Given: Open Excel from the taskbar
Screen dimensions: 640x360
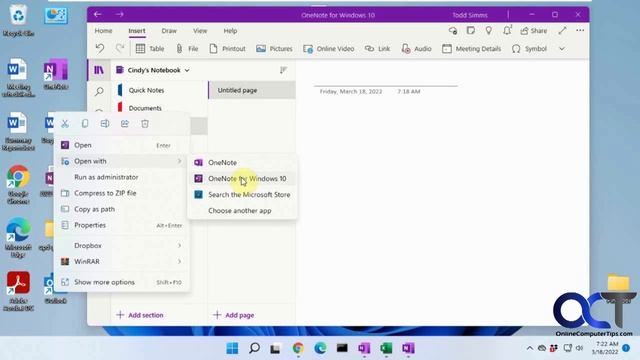Looking at the screenshot, I should [386, 348].
